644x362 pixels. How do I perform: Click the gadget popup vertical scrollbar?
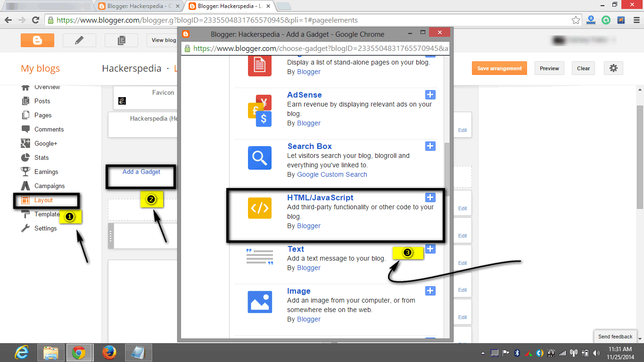click(x=447, y=169)
